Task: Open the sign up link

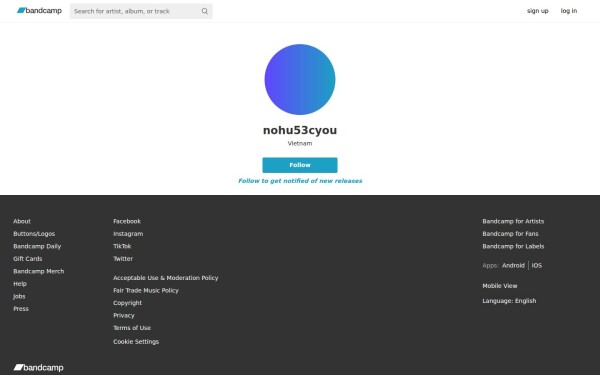Action: click(537, 11)
